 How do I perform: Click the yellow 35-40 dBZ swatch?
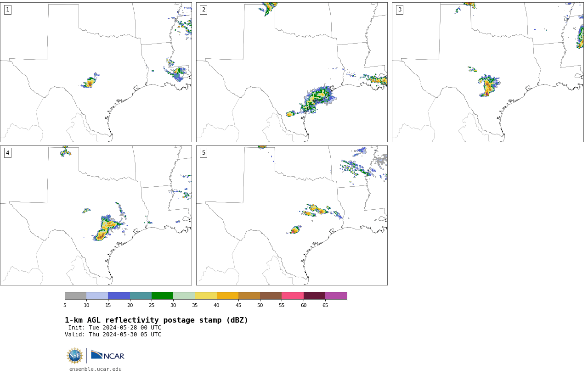tap(206, 296)
